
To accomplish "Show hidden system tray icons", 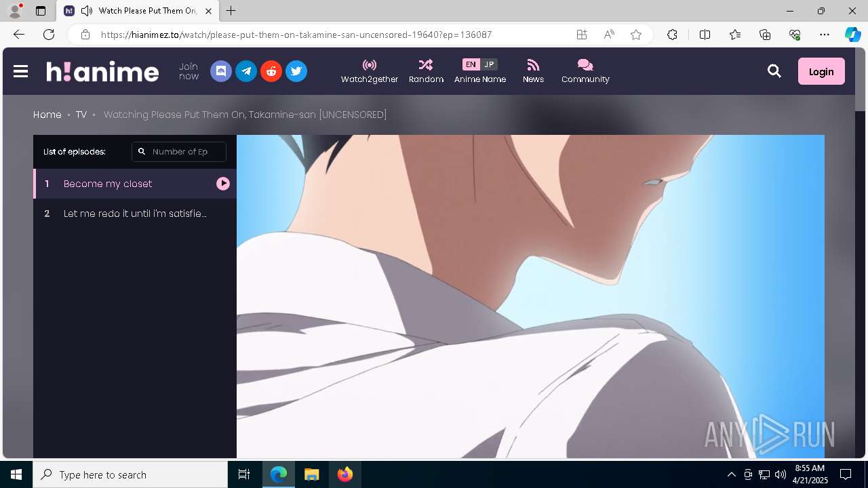I will pos(731,474).
